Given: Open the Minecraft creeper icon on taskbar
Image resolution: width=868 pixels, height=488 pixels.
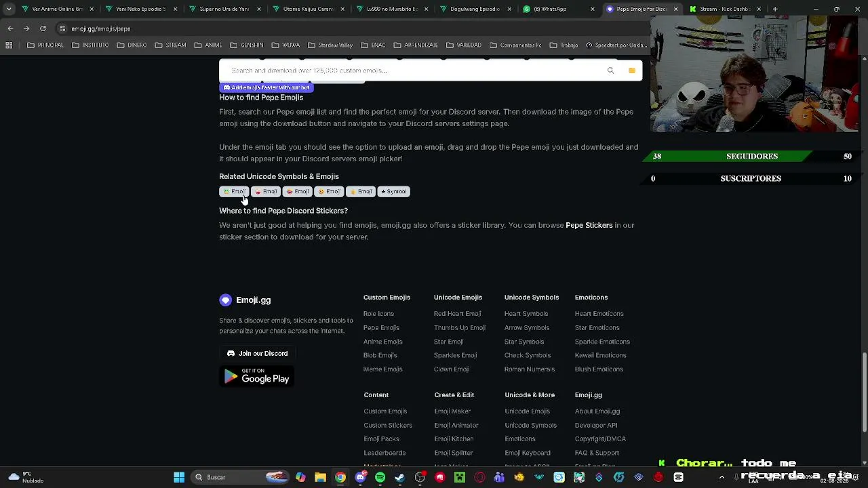Looking at the screenshot, I should (460, 477).
